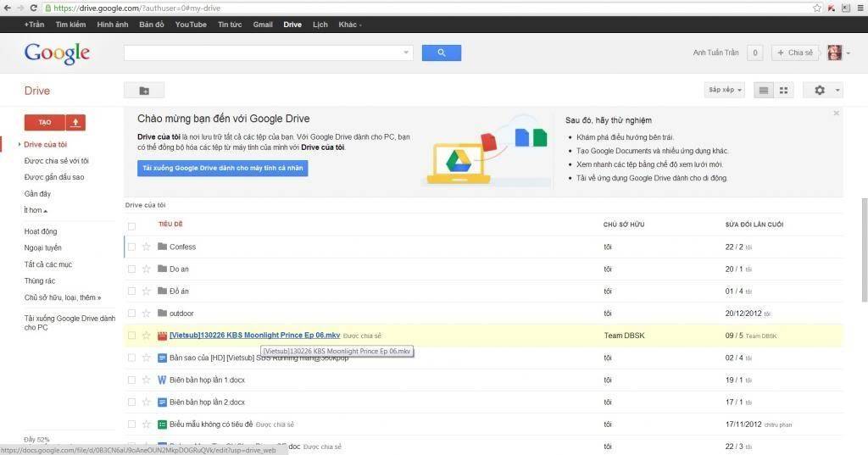Viewport: 868px width, 455px height.
Task: Open Bản đồ maps in top bar
Action: 152,25
